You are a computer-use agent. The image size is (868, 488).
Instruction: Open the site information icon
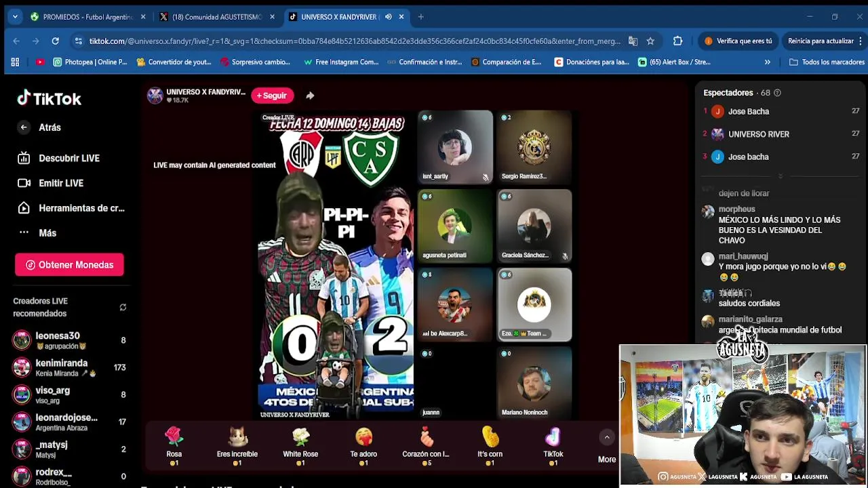(x=79, y=41)
